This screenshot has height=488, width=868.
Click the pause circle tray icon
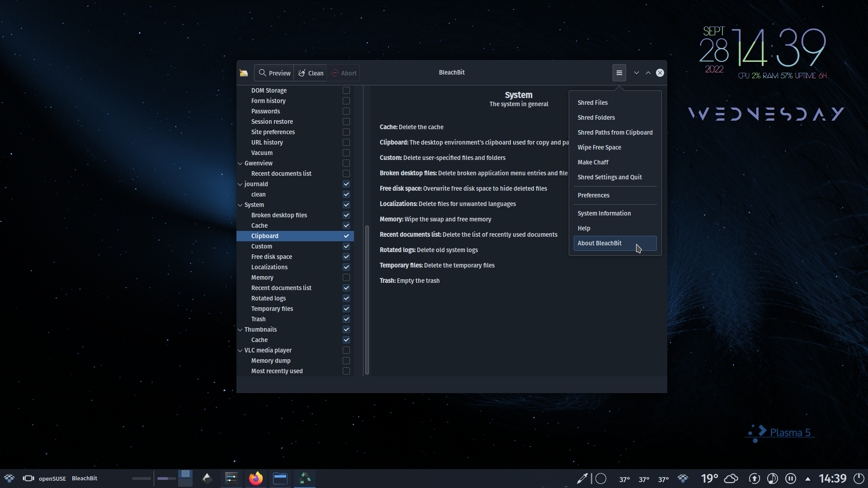[791, 479]
